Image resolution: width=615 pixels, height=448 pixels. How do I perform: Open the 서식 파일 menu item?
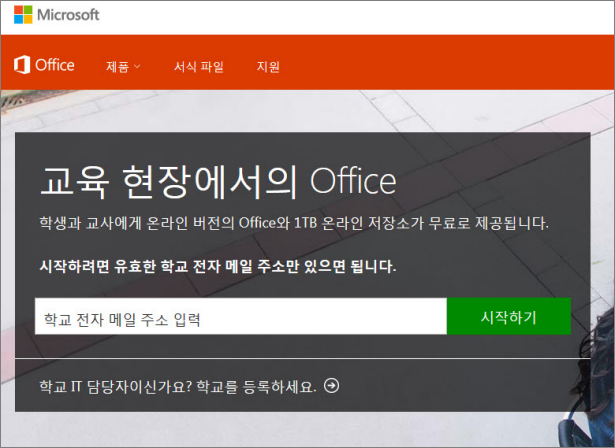199,67
